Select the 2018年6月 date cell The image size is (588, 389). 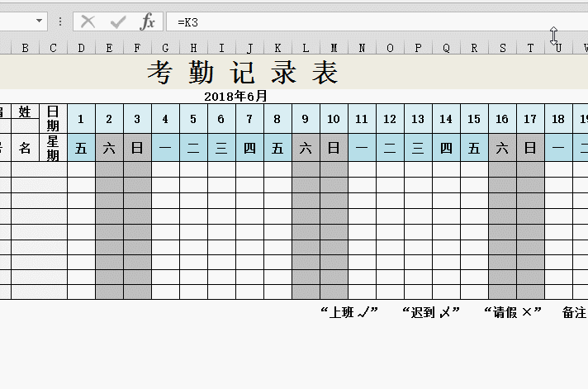coord(235,96)
